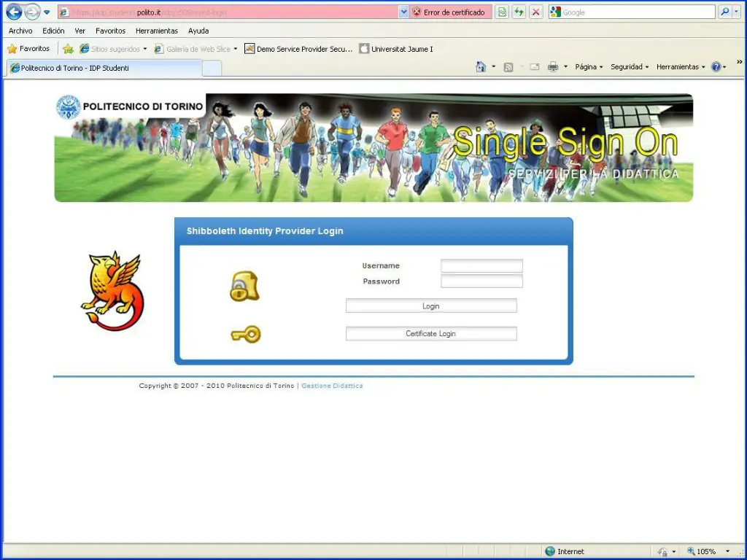Click the Home icon in command bar
This screenshot has width=747, height=560.
pos(481,66)
